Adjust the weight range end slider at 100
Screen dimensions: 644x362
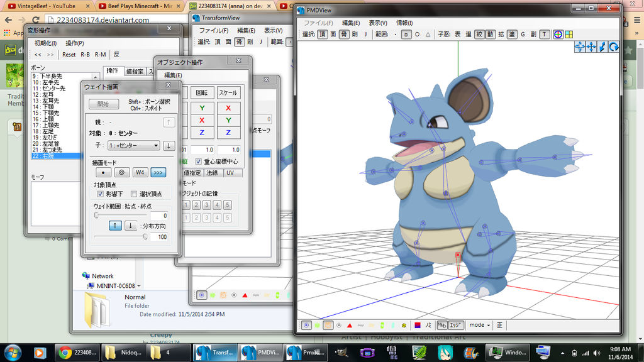pyautogui.click(x=145, y=237)
